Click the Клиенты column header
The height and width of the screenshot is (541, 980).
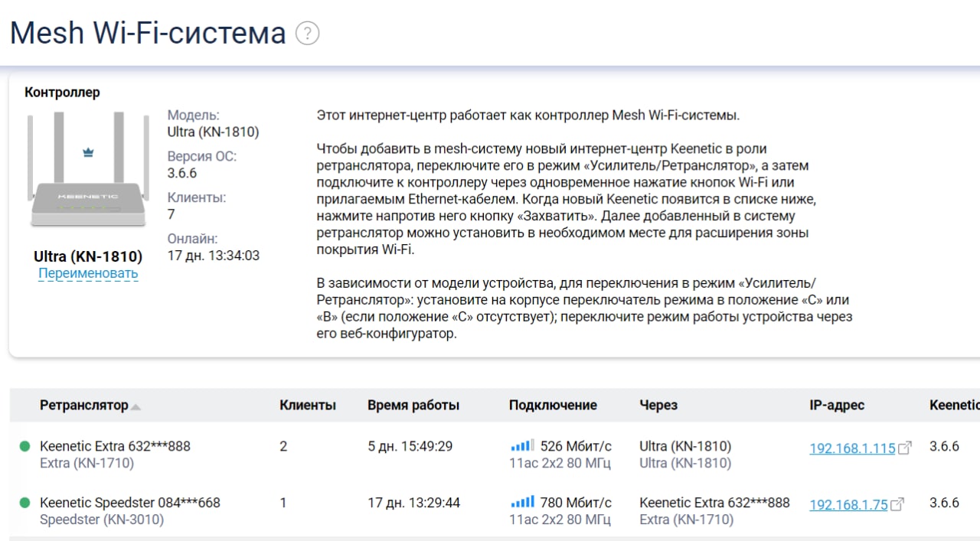coord(308,406)
